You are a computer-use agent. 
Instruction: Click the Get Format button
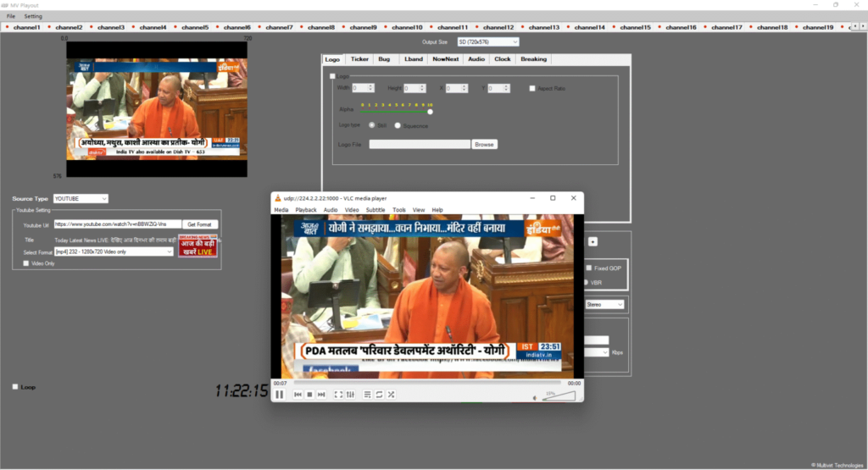(x=201, y=224)
